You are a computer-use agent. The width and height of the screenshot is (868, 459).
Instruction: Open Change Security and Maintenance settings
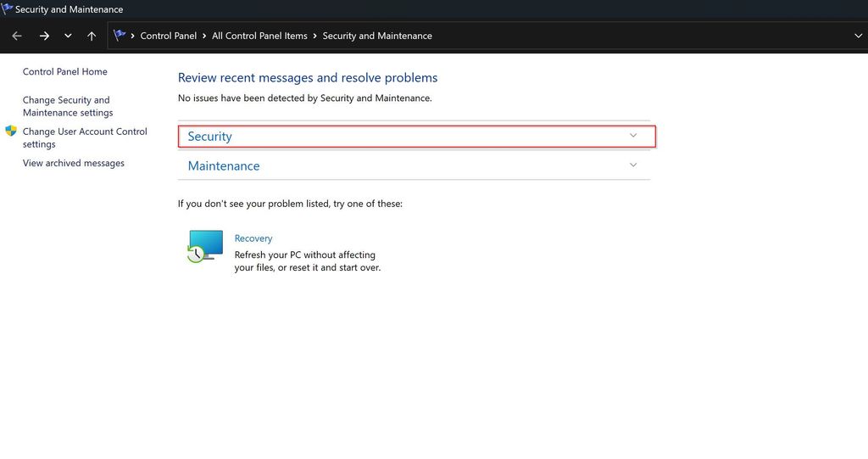pos(68,106)
